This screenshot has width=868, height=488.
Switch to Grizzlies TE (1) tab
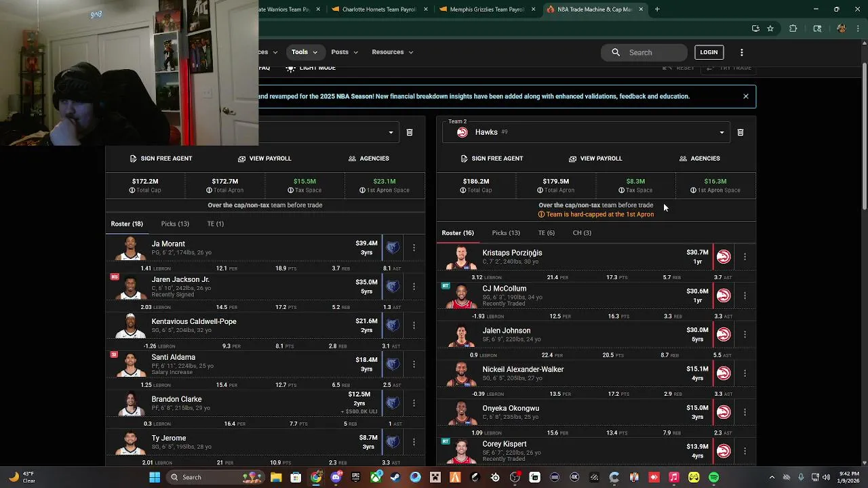pyautogui.click(x=215, y=224)
